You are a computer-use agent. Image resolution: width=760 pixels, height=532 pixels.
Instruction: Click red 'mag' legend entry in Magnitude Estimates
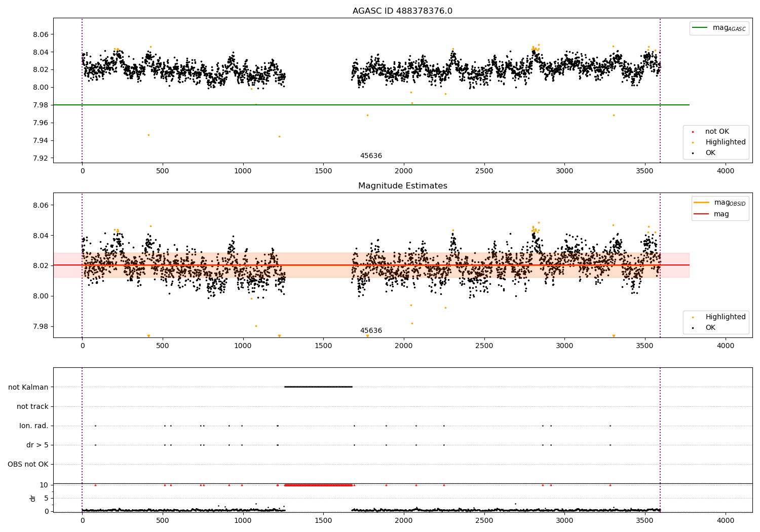click(712, 214)
